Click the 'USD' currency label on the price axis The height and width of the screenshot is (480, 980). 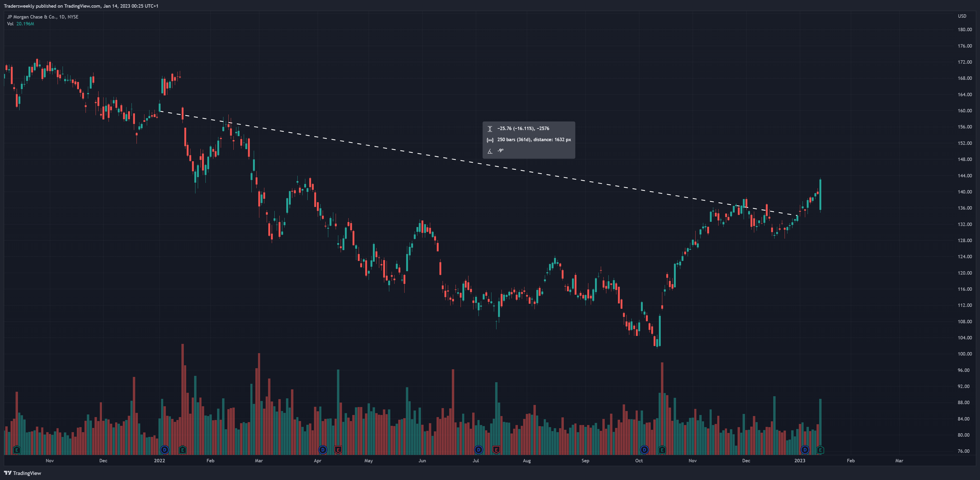(962, 16)
